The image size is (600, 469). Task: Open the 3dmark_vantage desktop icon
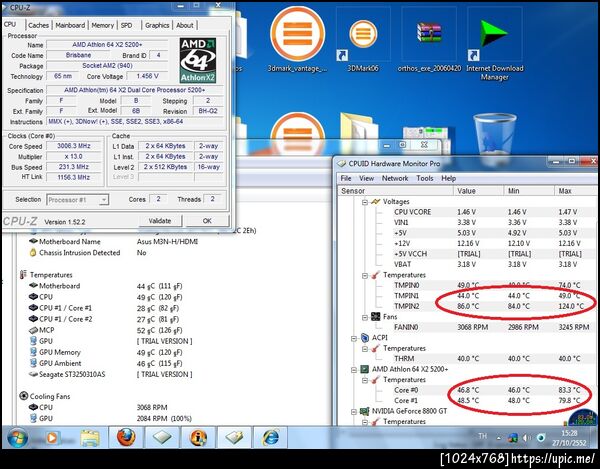tap(298, 39)
